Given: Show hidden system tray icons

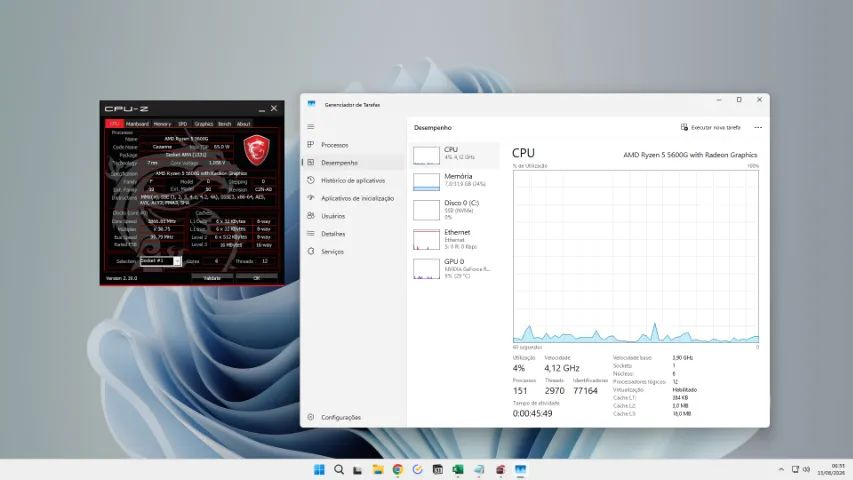Looking at the screenshot, I should (781, 469).
